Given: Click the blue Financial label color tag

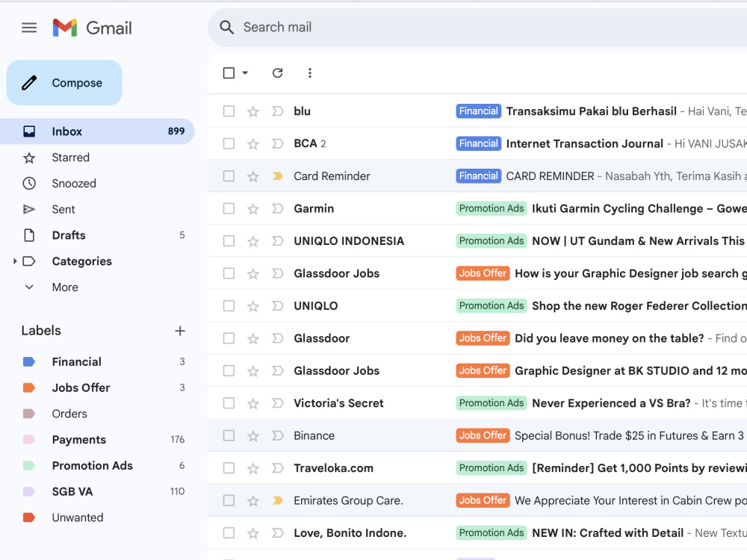Looking at the screenshot, I should tap(29, 362).
